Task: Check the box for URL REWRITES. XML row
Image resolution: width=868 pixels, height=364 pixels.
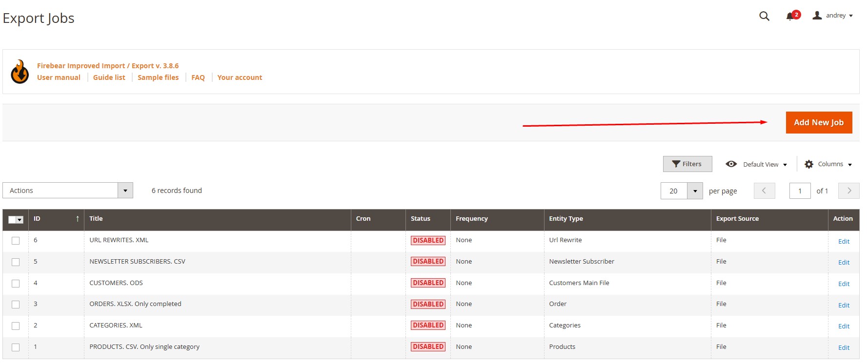Action: pyautogui.click(x=16, y=241)
